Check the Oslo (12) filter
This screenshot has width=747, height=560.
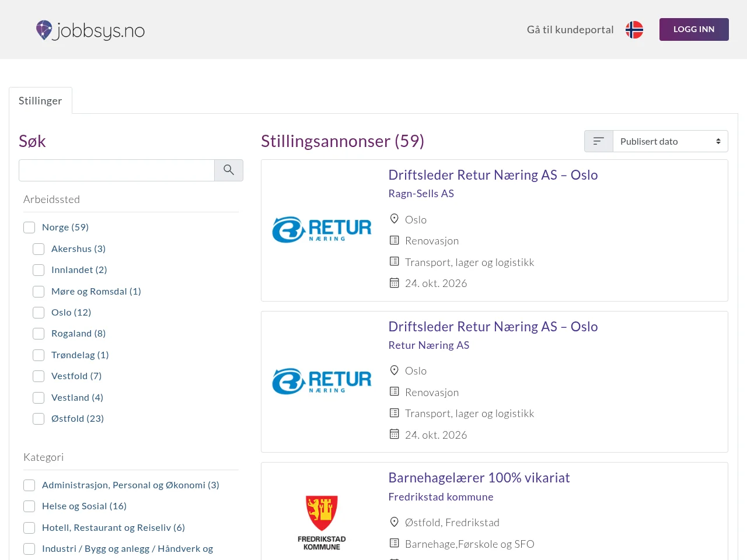[39, 313]
